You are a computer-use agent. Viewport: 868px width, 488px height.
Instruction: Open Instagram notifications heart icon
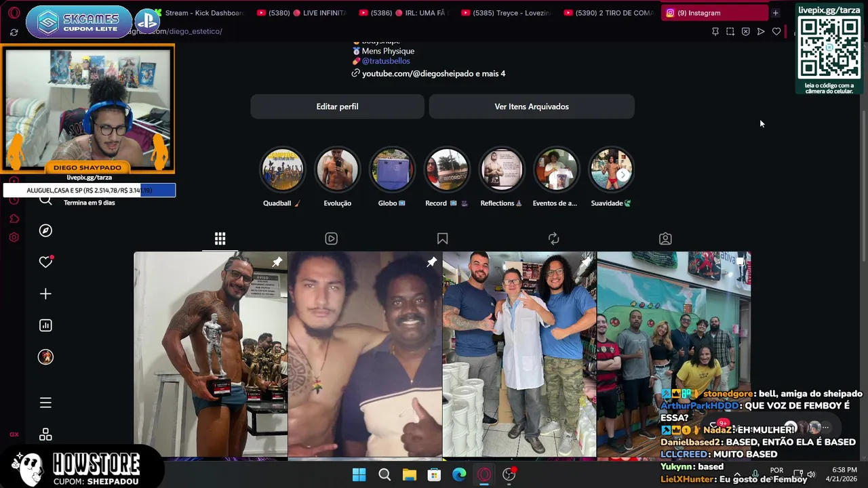pyautogui.click(x=45, y=262)
